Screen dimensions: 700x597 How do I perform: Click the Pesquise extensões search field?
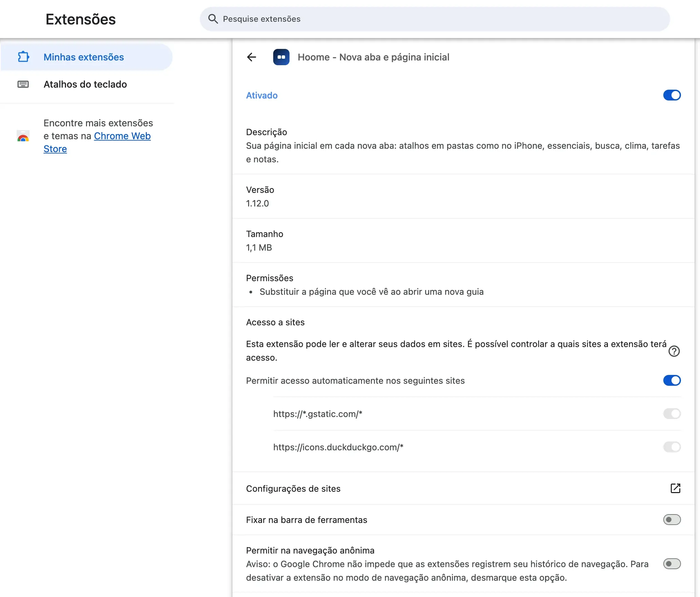click(435, 19)
